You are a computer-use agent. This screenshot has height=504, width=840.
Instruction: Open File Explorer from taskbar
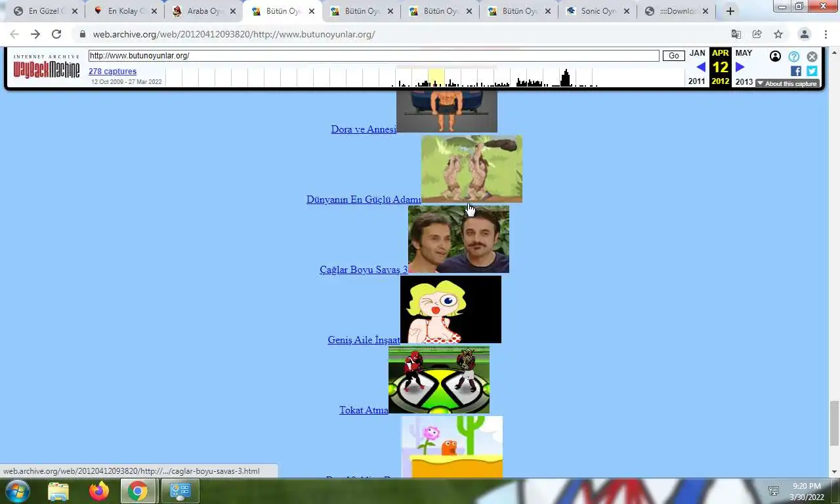58,491
